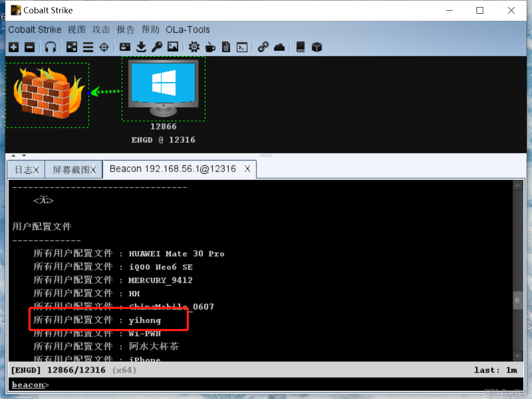Click Cobalt Strike title bar app icon
532x399 pixels.
click(x=16, y=10)
